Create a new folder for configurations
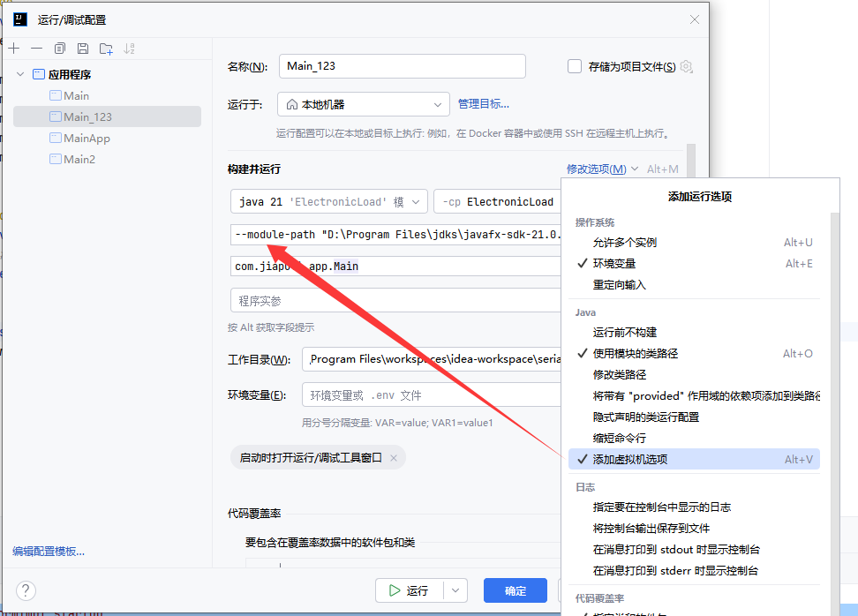Image resolution: width=858 pixels, height=616 pixels. (106, 49)
